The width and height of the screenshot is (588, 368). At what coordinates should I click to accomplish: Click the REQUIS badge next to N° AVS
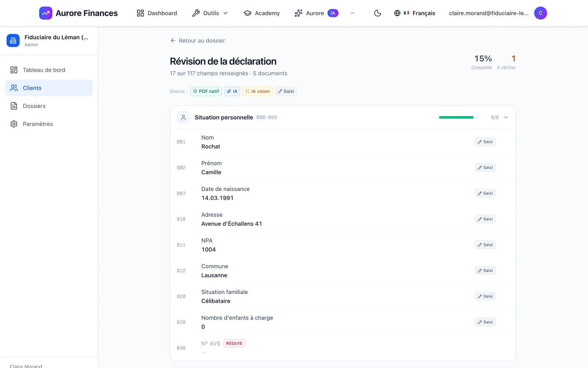(x=234, y=343)
